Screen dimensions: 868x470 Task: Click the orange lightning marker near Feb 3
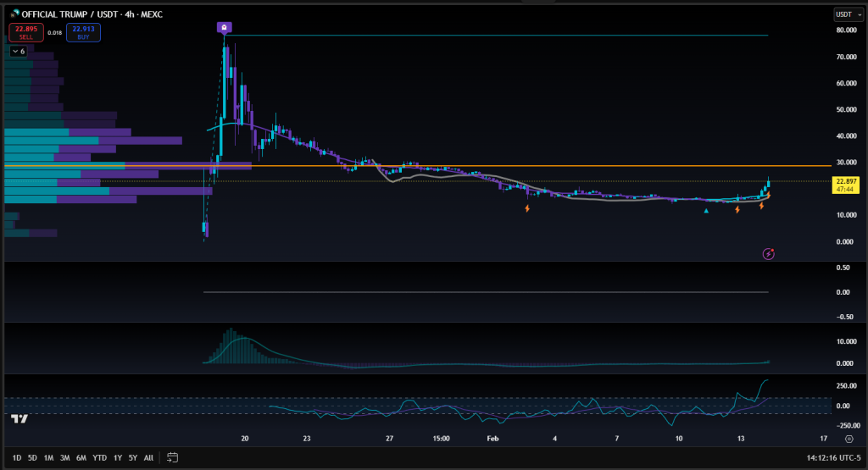click(527, 208)
